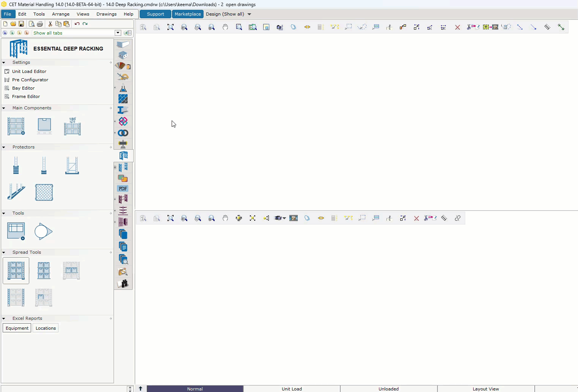The width and height of the screenshot is (578, 392).
Task: Click the Cut scissors icon
Action: point(50,24)
